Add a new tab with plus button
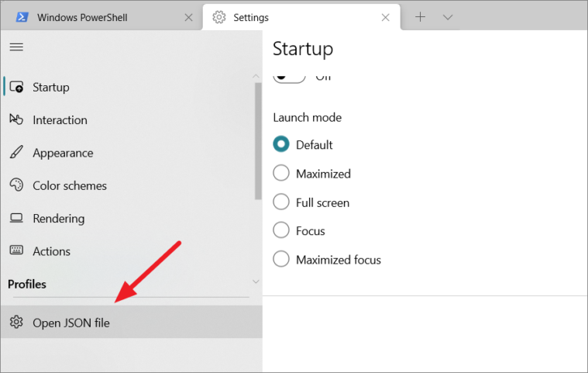The image size is (588, 373). click(x=421, y=17)
